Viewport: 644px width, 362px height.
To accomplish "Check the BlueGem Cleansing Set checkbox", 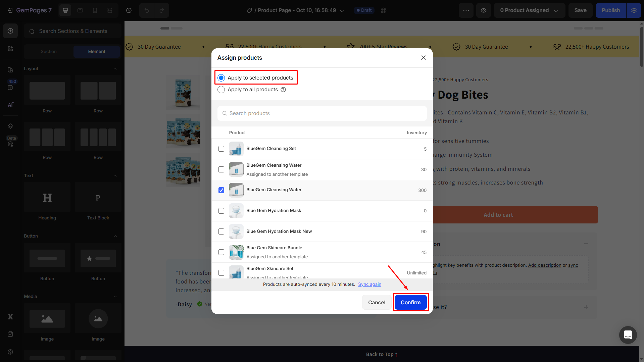I will click(x=221, y=149).
